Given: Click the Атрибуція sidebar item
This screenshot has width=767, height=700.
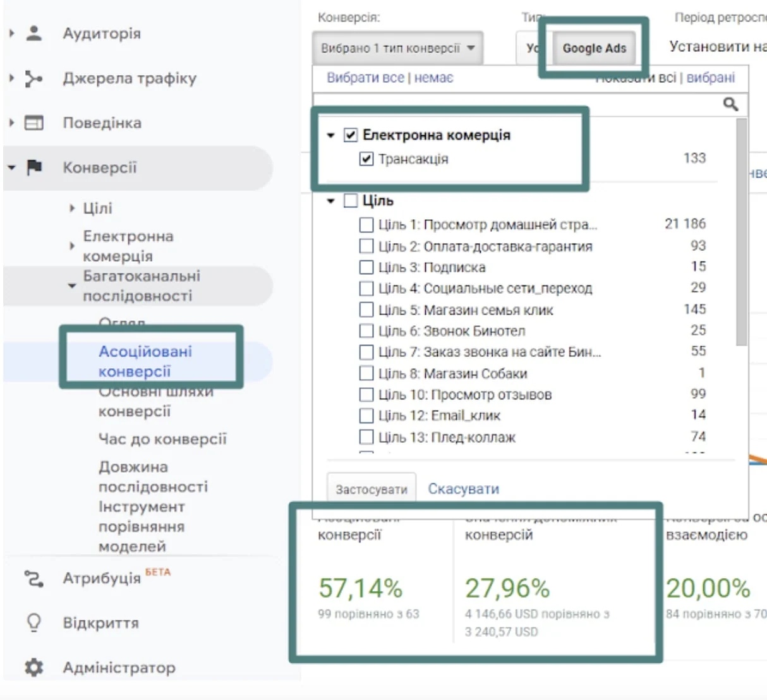Looking at the screenshot, I should click(x=102, y=578).
